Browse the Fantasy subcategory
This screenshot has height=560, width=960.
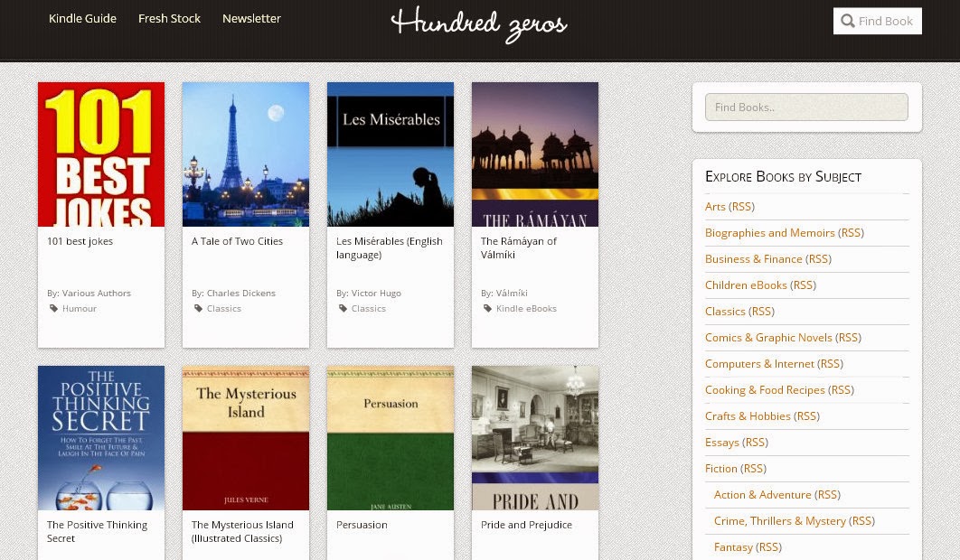click(733, 547)
